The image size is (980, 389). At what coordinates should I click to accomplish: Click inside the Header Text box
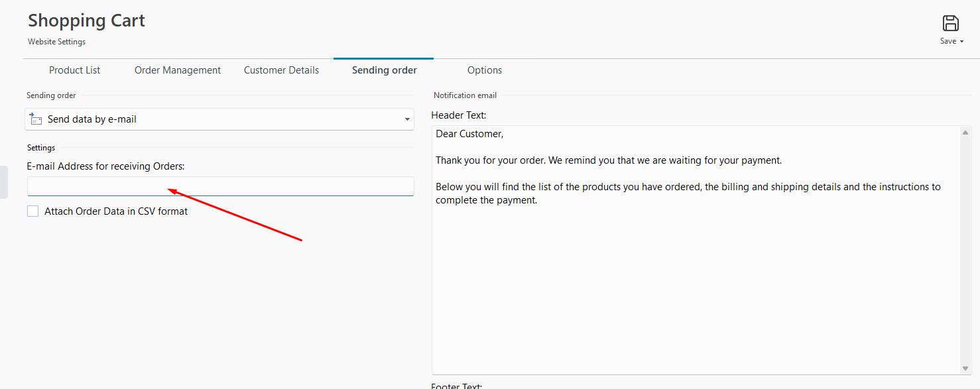pos(696,250)
